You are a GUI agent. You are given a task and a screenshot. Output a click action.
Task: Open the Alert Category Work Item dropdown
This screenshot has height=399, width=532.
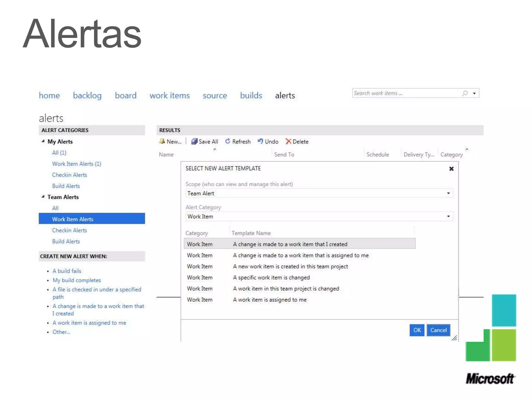448,216
